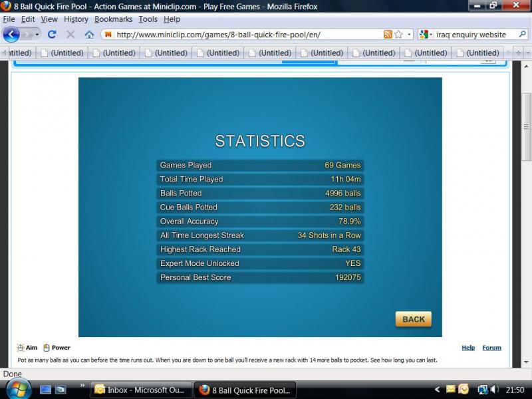Viewport: 532px width, 399px height.
Task: Click the search field containing iraq enquiry website
Action: (472, 35)
